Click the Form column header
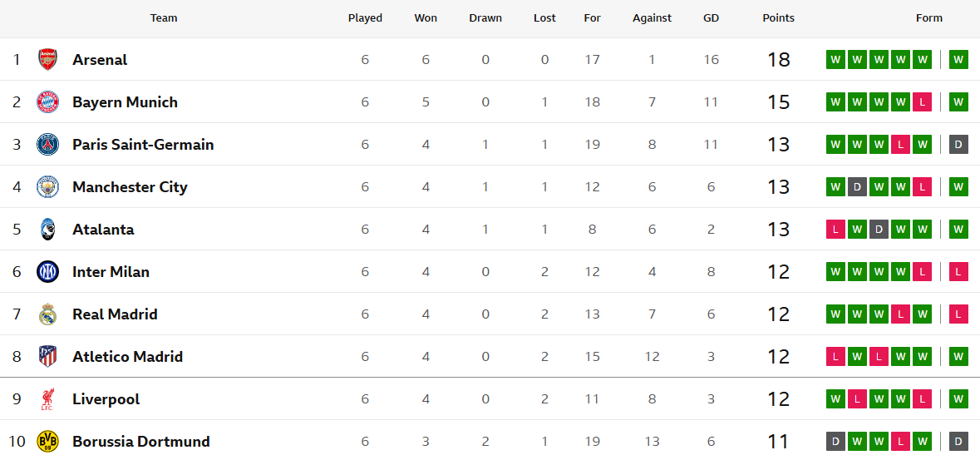980x460 pixels. point(928,18)
